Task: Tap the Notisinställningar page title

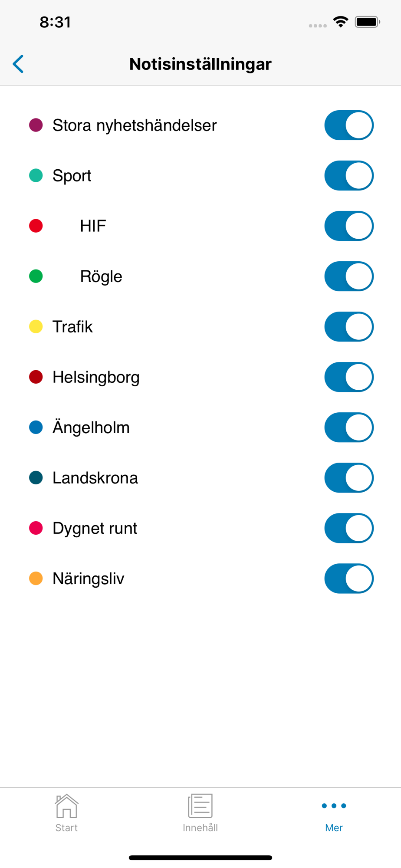Action: tap(200, 64)
